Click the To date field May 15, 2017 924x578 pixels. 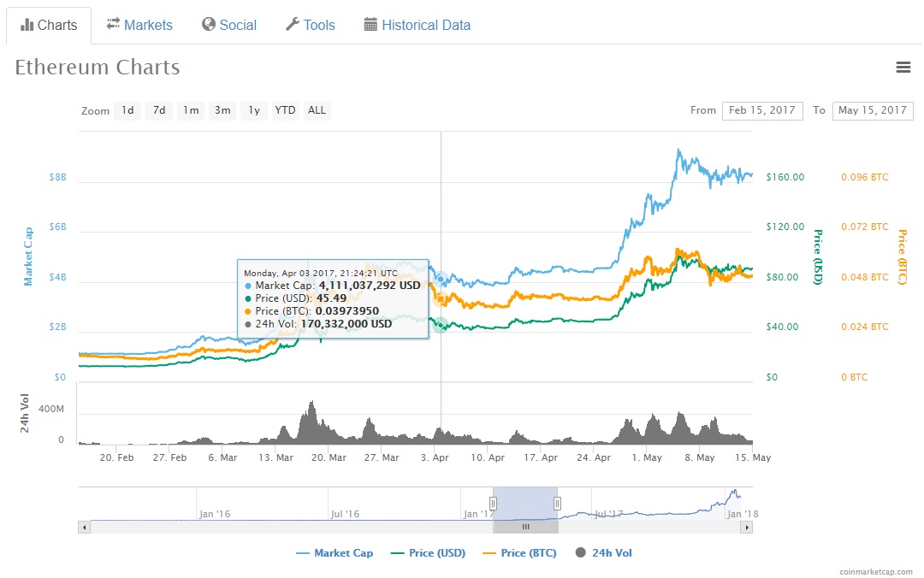tap(873, 111)
